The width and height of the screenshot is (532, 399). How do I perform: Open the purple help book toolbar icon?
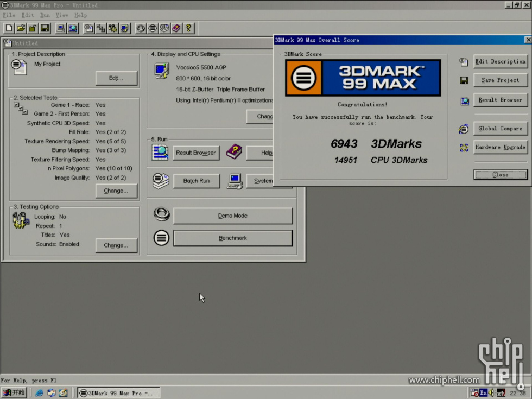tap(176, 28)
